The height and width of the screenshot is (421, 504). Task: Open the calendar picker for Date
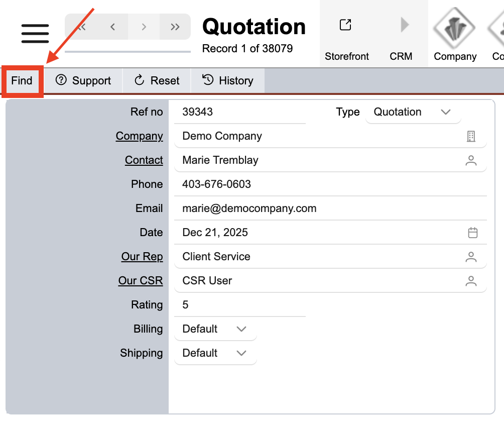click(x=472, y=233)
